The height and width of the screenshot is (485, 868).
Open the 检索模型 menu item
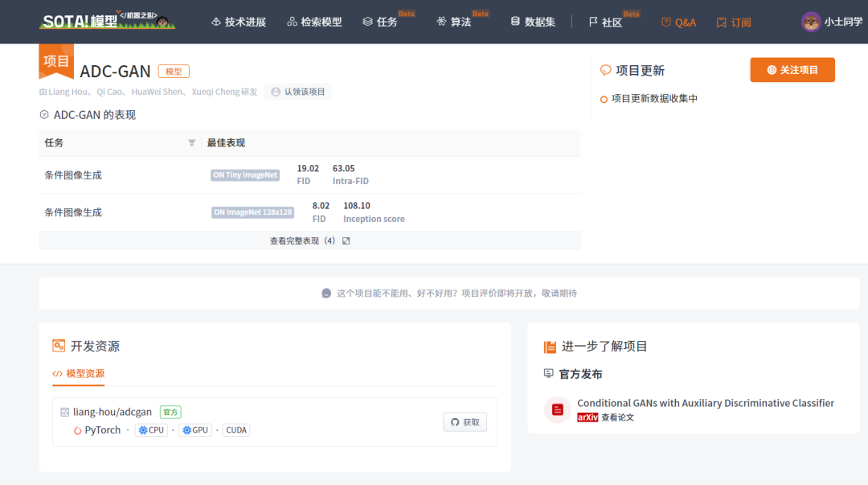pyautogui.click(x=314, y=23)
